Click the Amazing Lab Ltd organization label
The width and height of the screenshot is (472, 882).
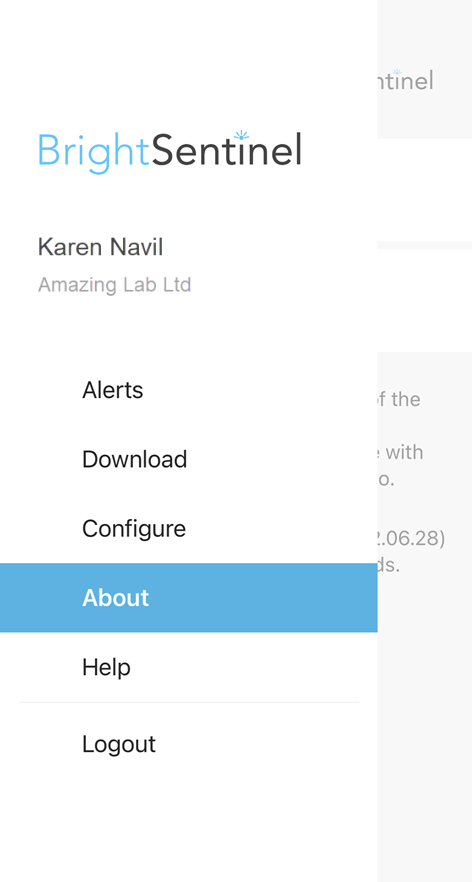(x=115, y=285)
